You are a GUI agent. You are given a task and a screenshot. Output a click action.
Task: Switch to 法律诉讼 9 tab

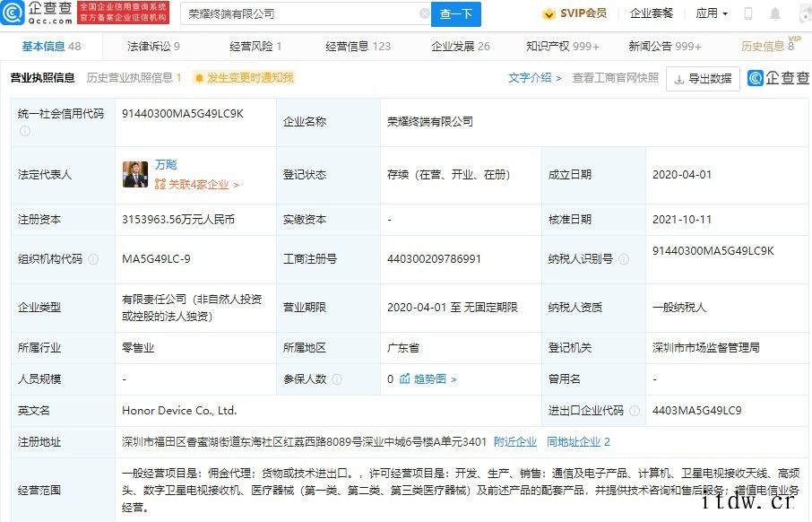[x=153, y=46]
